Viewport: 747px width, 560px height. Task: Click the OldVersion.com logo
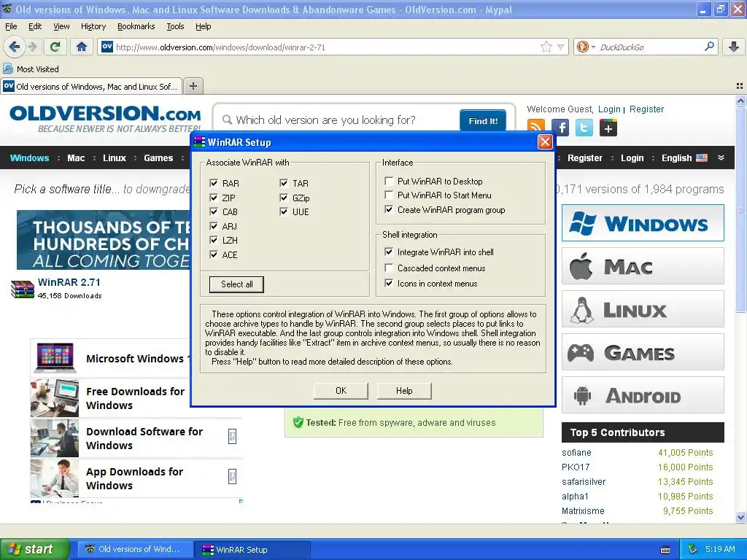(105, 119)
